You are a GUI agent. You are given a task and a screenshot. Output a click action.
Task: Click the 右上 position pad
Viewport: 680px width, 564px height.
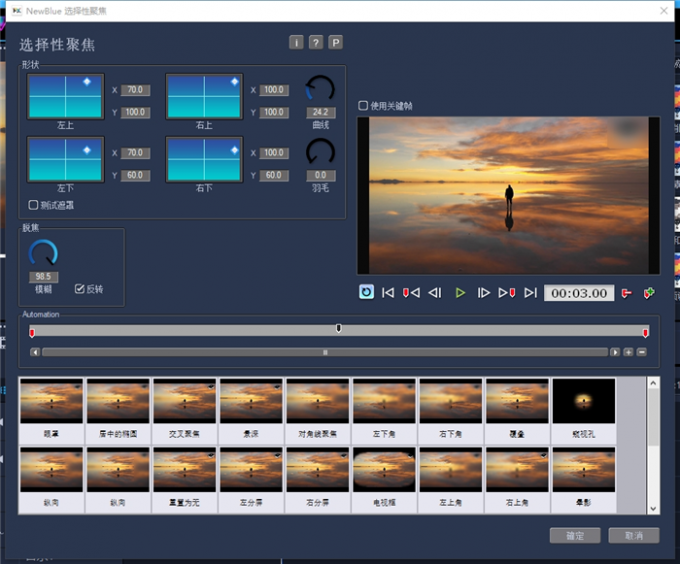point(204,96)
